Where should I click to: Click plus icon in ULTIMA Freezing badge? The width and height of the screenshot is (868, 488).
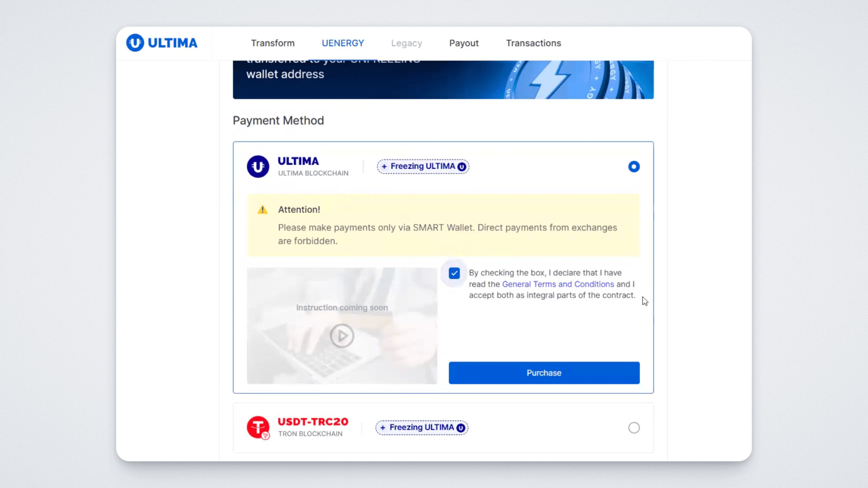point(384,166)
